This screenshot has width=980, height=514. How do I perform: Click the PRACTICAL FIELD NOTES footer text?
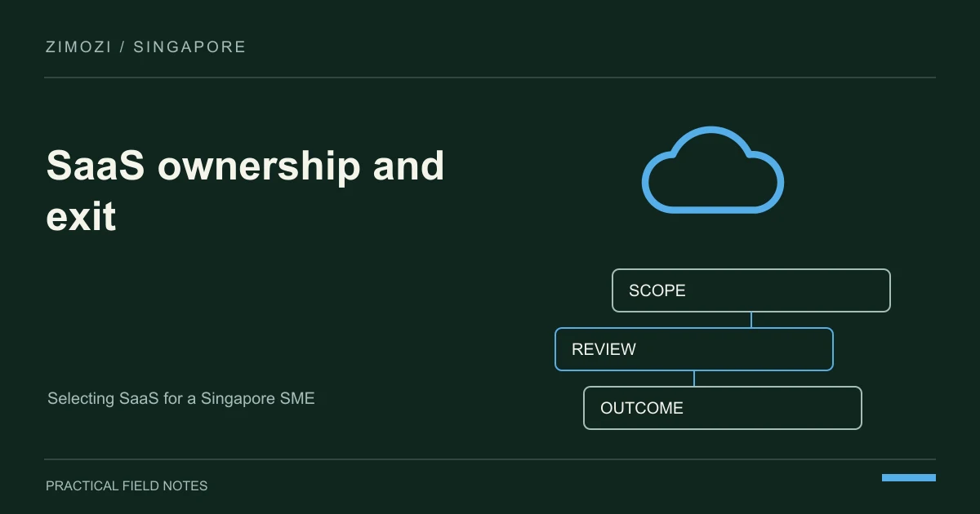point(127,485)
